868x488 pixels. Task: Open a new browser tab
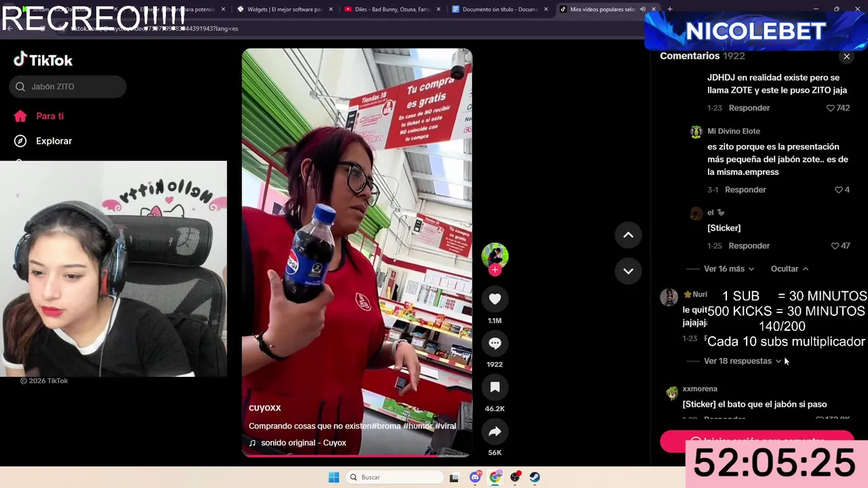coord(670,9)
